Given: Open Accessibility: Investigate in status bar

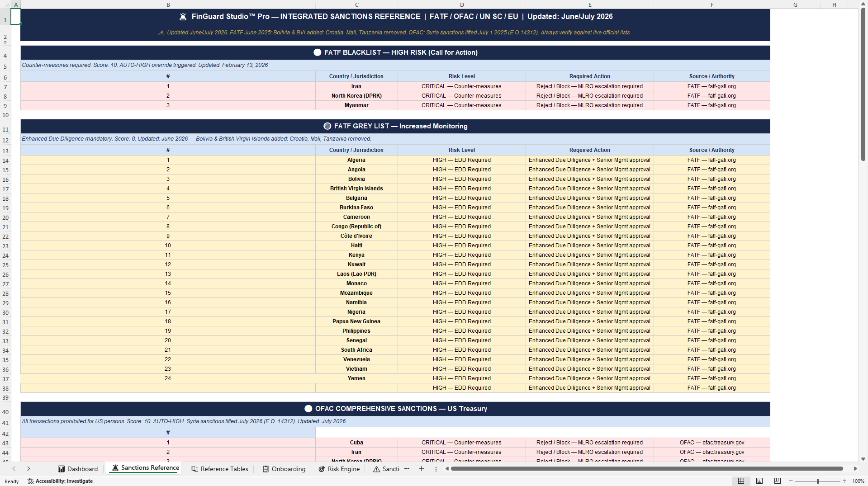Looking at the screenshot, I should tap(60, 481).
